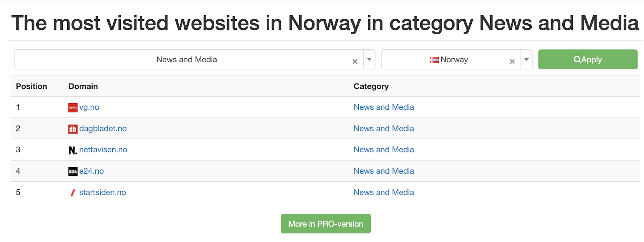
Task: Follow the startsiden.no link
Action: click(x=103, y=192)
